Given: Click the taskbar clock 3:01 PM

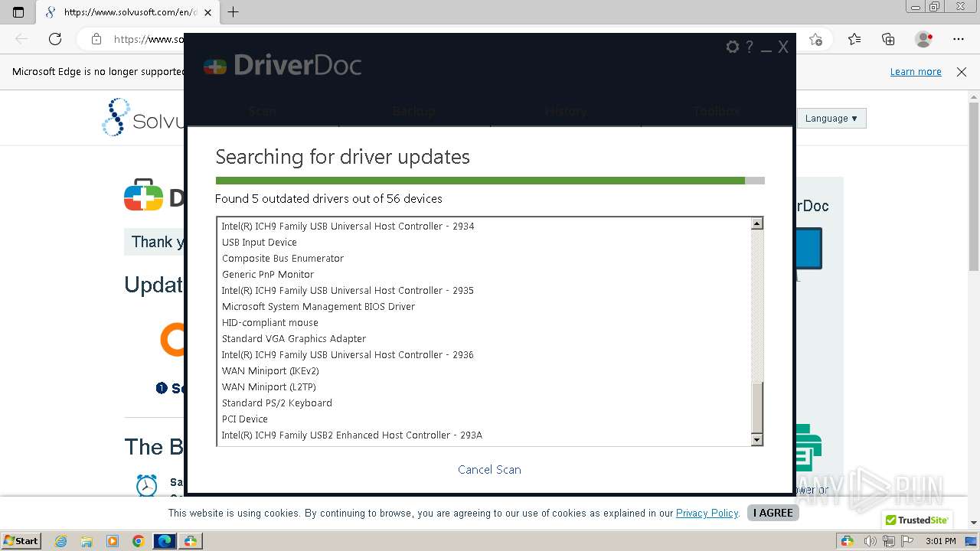Looking at the screenshot, I should click(940, 541).
